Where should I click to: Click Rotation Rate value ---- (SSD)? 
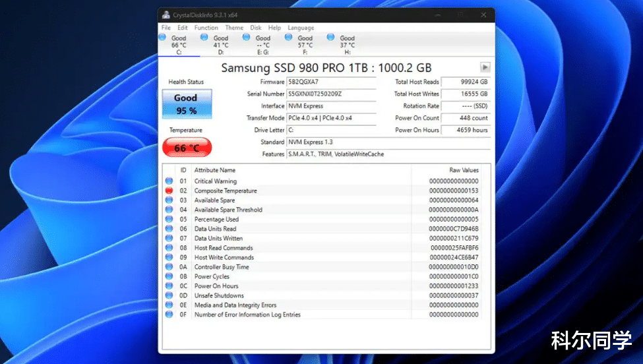click(466, 106)
